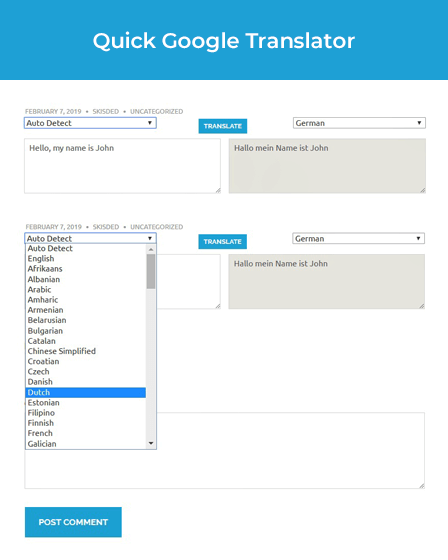This screenshot has width=448, height=560.
Task: Select Albanian in the language list
Action: click(x=86, y=279)
